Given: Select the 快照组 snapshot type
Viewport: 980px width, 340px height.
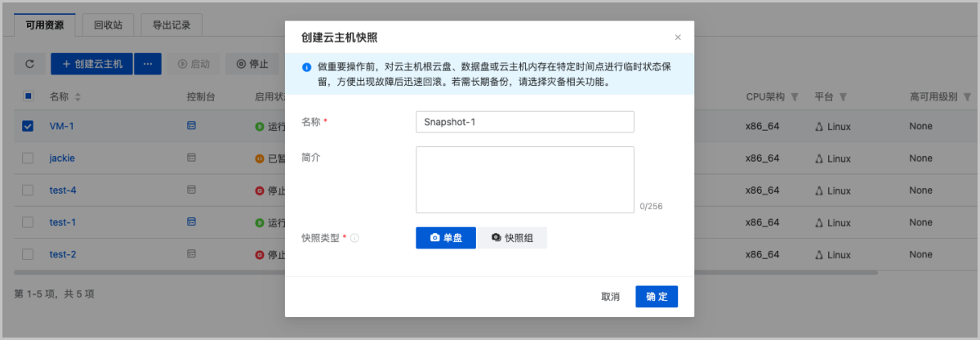Looking at the screenshot, I should click(512, 238).
